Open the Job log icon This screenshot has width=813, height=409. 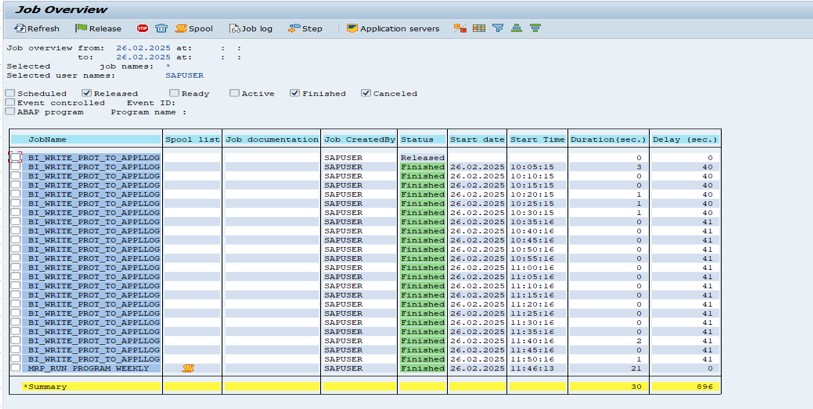click(x=235, y=29)
